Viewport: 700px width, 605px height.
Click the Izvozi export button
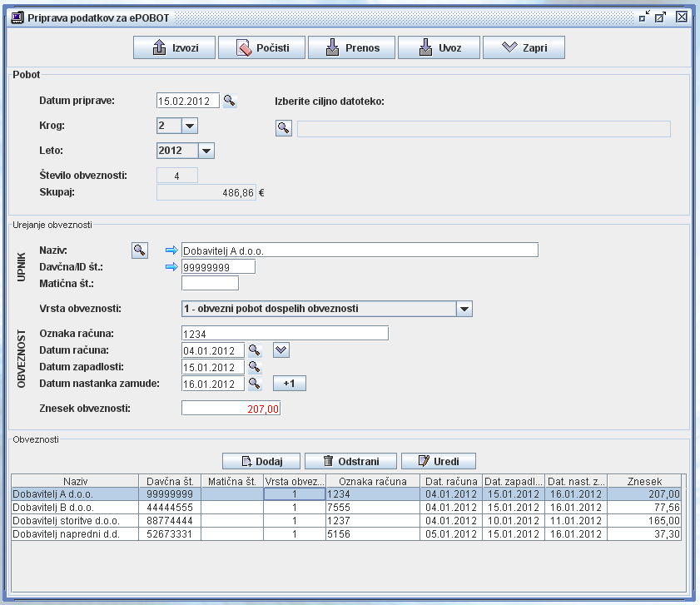174,48
